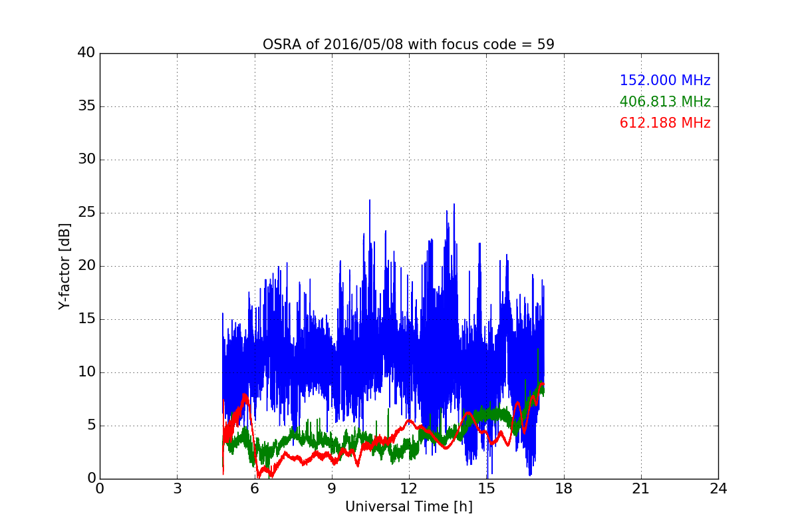Click the y-axis tick label 15
The image size is (798, 532).
(86, 319)
